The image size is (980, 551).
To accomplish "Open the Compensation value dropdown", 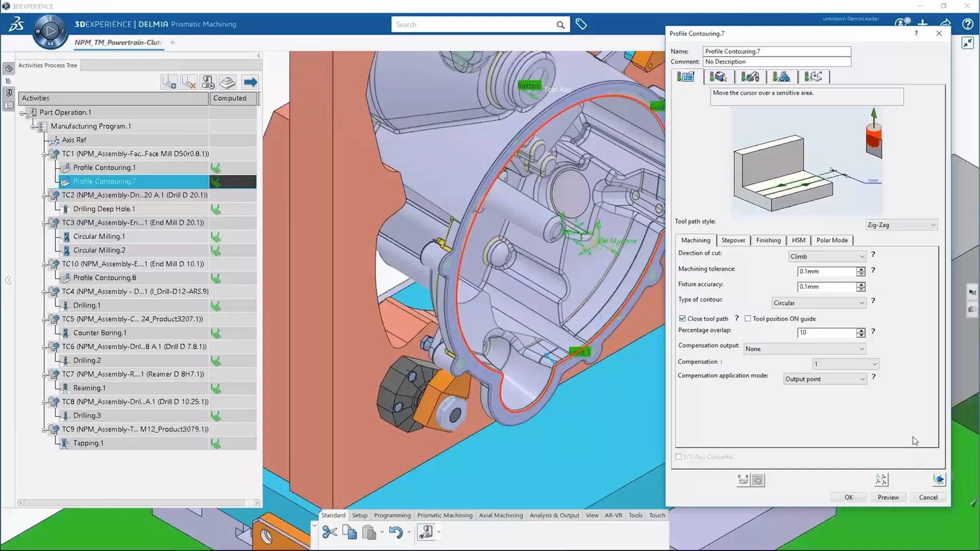I will coord(846,364).
